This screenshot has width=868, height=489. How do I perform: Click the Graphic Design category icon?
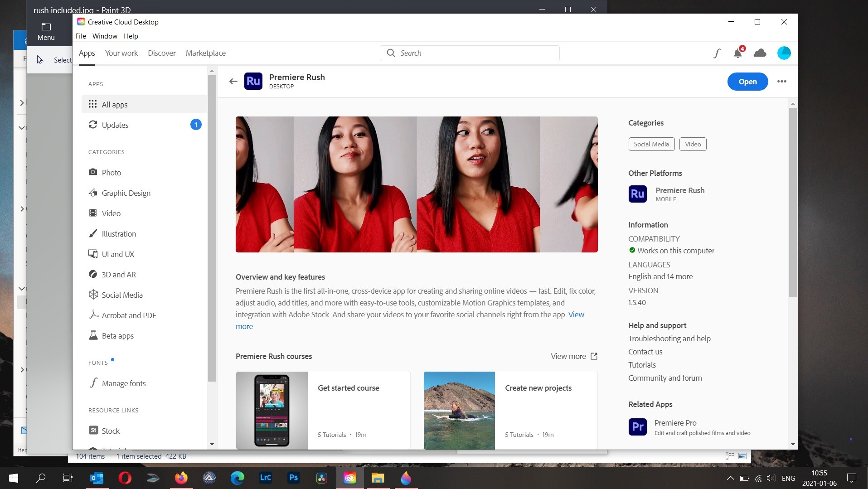92,193
